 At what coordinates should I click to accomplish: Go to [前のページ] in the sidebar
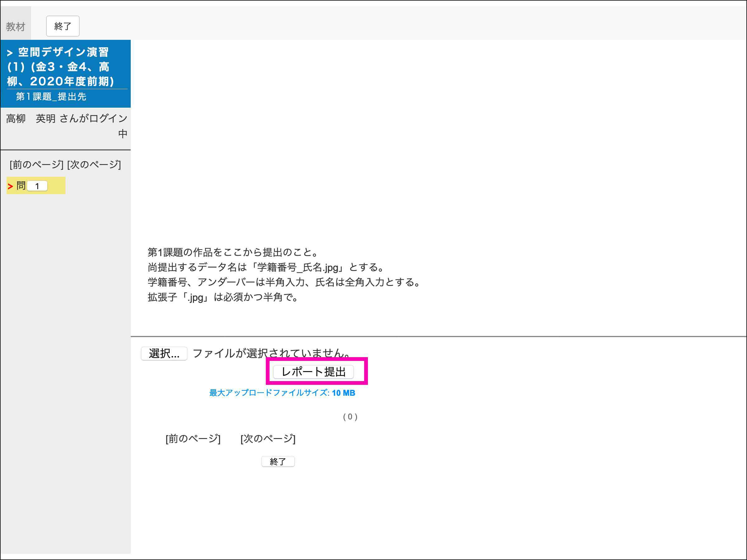tap(36, 165)
